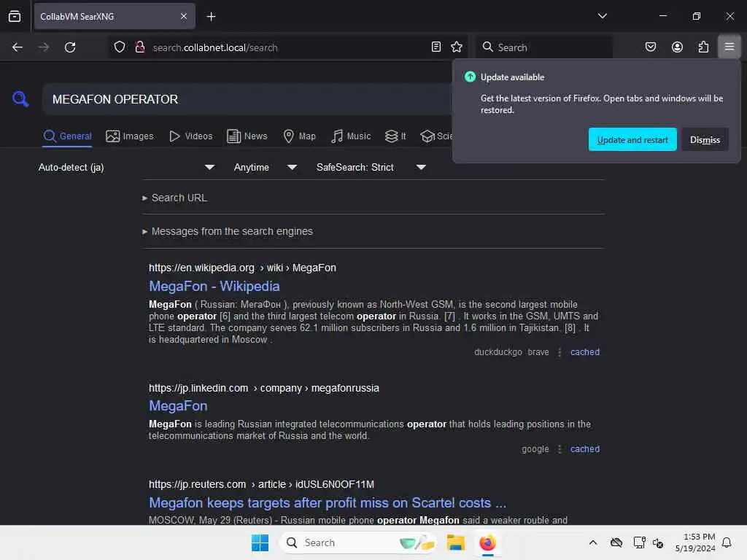
Task: Click the network display tray icon
Action: (x=639, y=542)
